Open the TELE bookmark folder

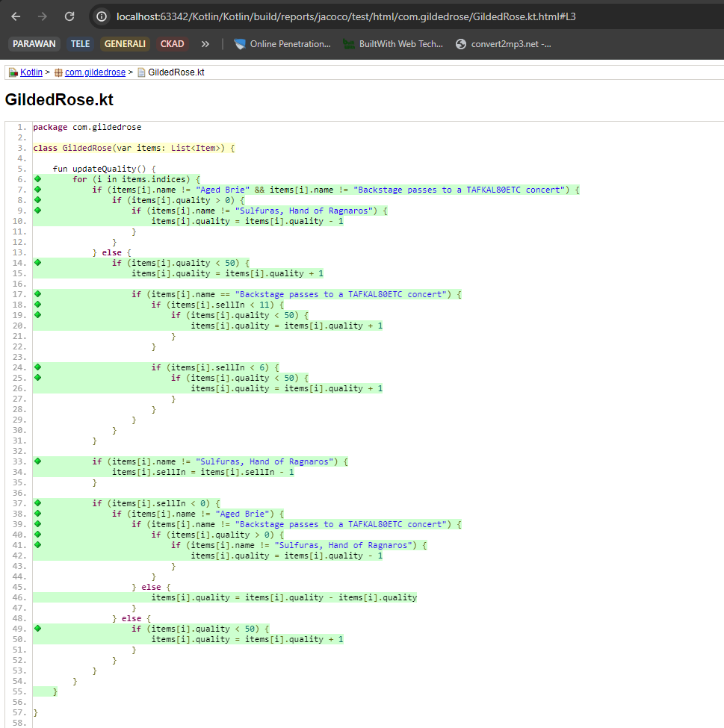[x=80, y=44]
